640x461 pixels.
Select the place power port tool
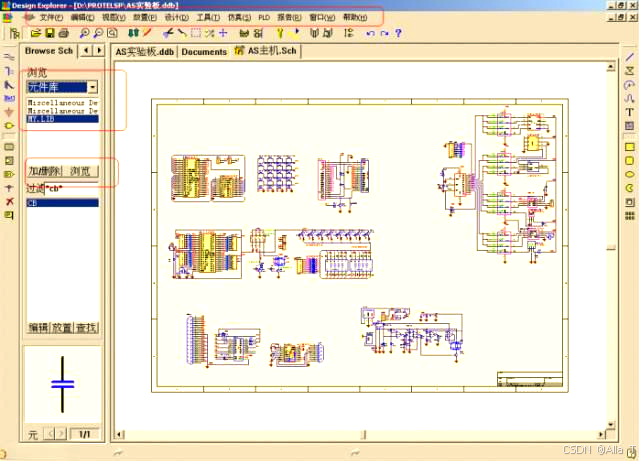(9, 111)
